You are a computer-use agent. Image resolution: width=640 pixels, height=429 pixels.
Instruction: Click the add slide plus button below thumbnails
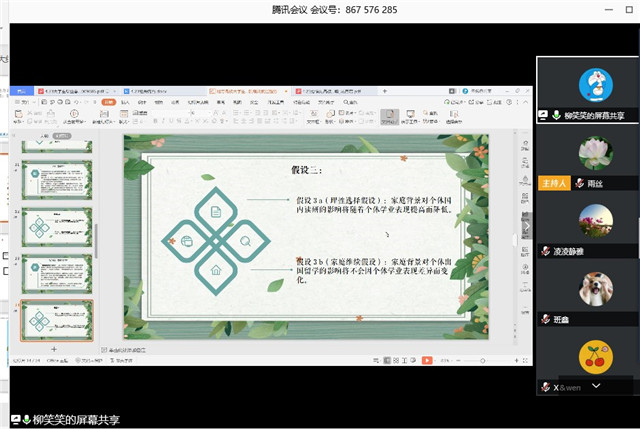(x=54, y=349)
